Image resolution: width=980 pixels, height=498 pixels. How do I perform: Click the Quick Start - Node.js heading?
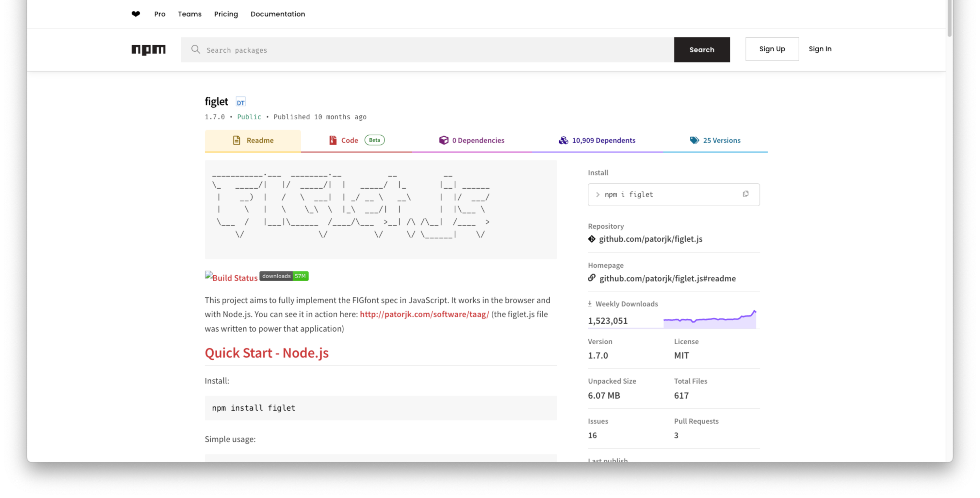[267, 353]
